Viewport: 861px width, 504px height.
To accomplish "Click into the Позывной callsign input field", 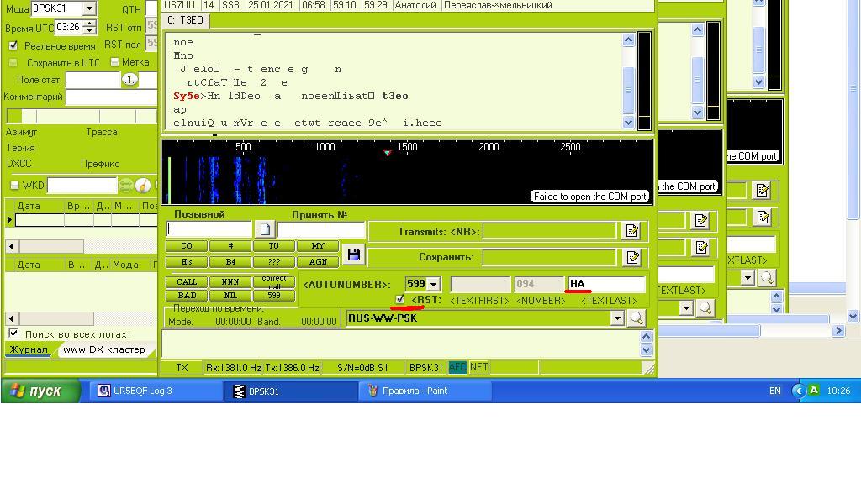I will pyautogui.click(x=209, y=229).
